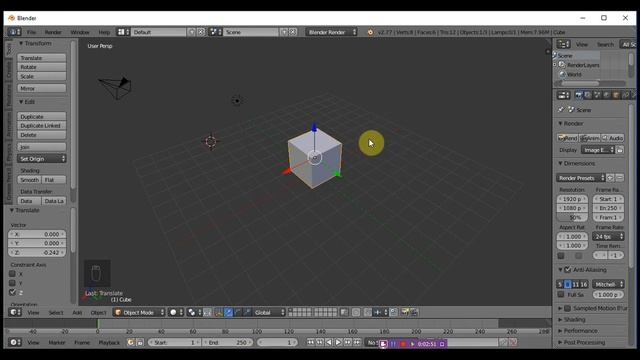Enable the scale manipulator icon

click(247, 312)
